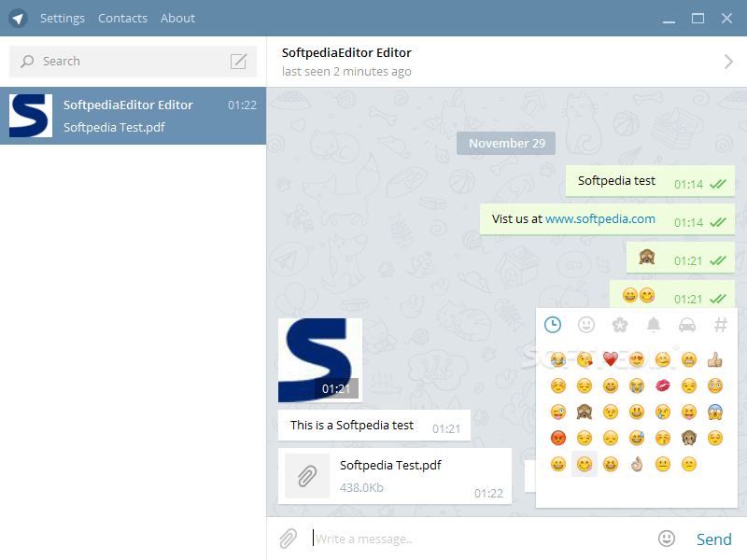Viewport: 747px width, 560px height.
Task: Switch to the nature flower emoji tab
Action: point(620,325)
